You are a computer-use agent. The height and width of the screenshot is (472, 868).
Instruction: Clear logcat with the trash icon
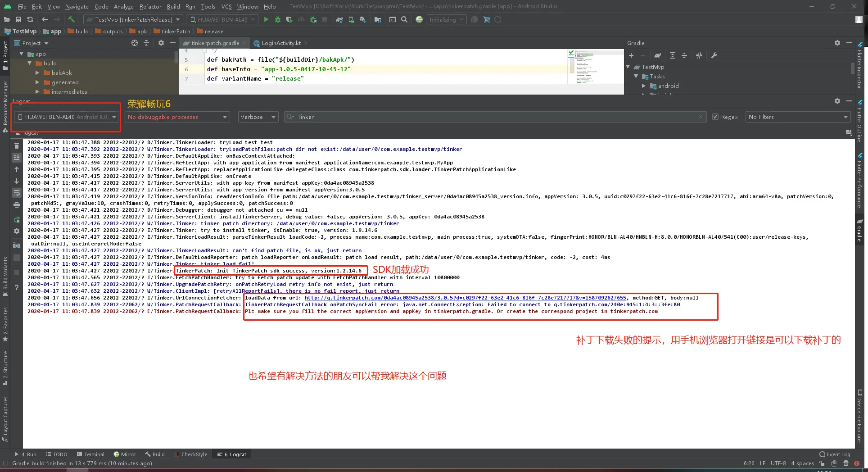17,145
